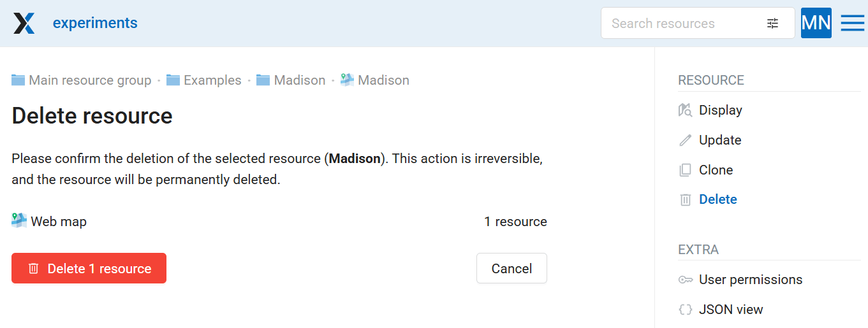Select JSON view in Extra menu
Screen dimensions: 868x328
[x=731, y=310]
